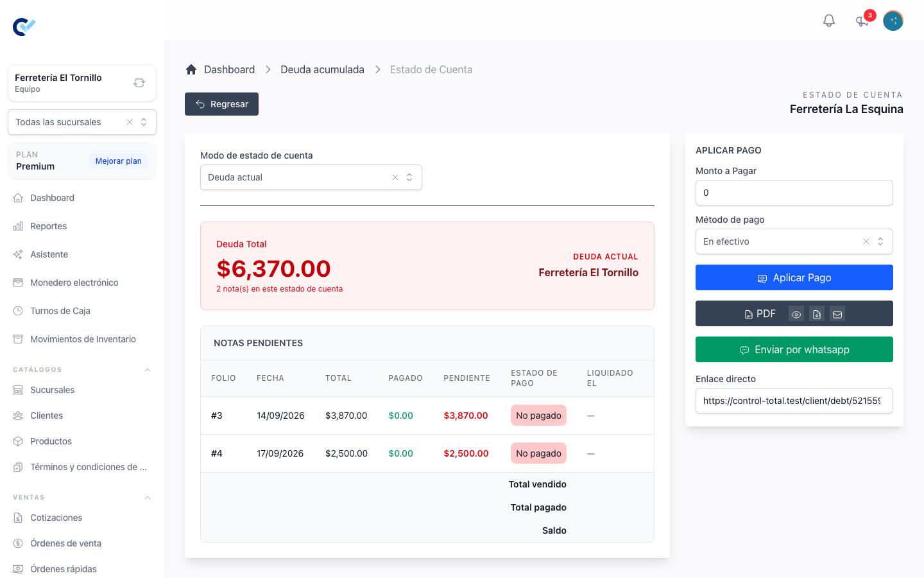The image size is (924, 578).
Task: Click folio #4 in pending notes
Action: click(217, 453)
